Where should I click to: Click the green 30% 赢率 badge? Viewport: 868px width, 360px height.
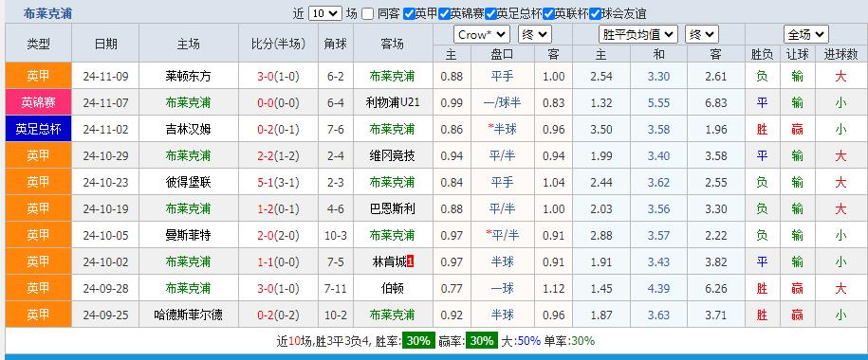coord(482,341)
